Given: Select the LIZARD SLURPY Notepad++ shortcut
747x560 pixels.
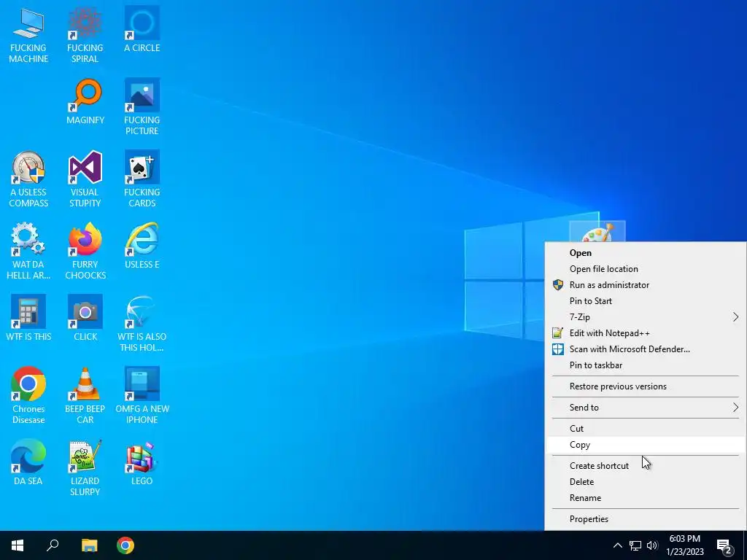Looking at the screenshot, I should pyautogui.click(x=85, y=468).
